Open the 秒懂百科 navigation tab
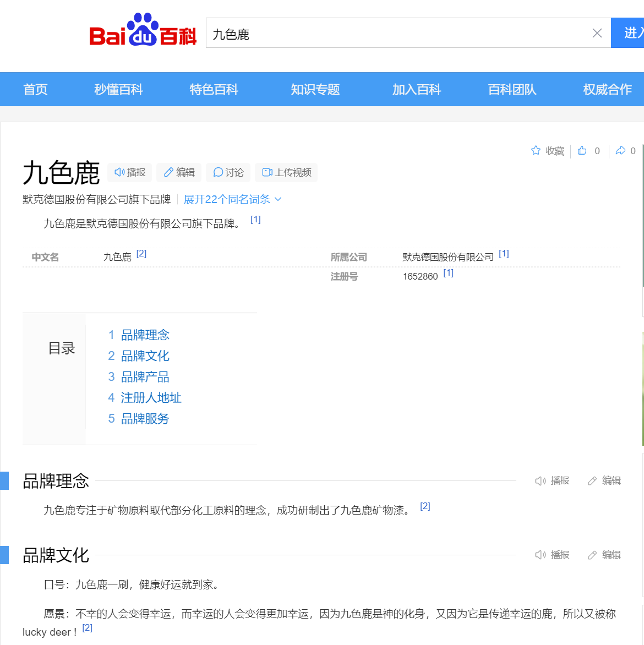The height and width of the screenshot is (645, 644). click(x=118, y=89)
